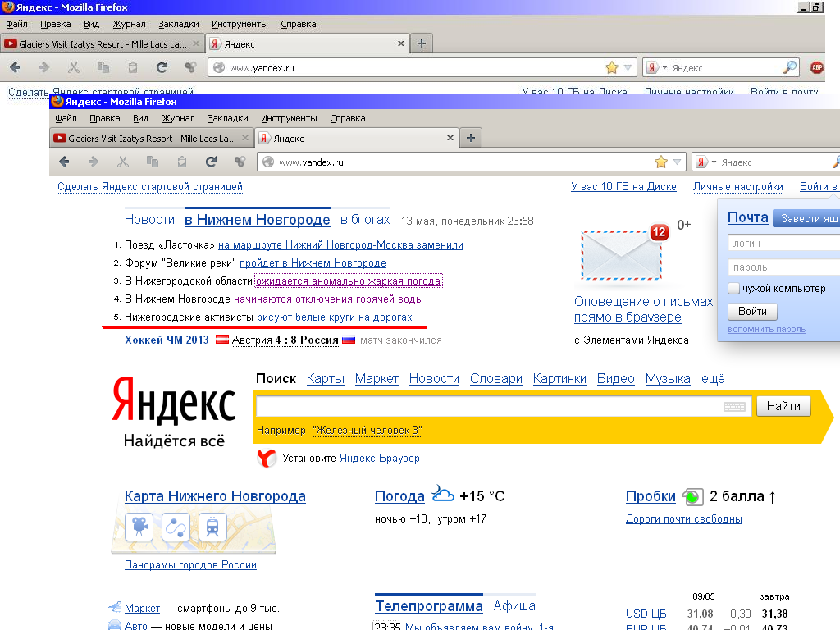Close Яндекс tab in background window
Viewport: 840px width, 630px height.
pyautogui.click(x=400, y=44)
